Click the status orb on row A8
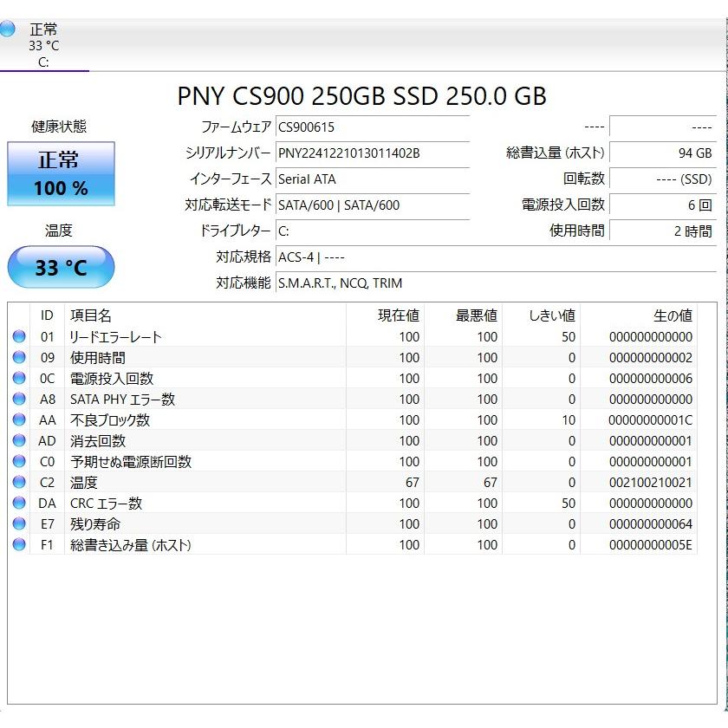The width and height of the screenshot is (728, 728). [19, 399]
